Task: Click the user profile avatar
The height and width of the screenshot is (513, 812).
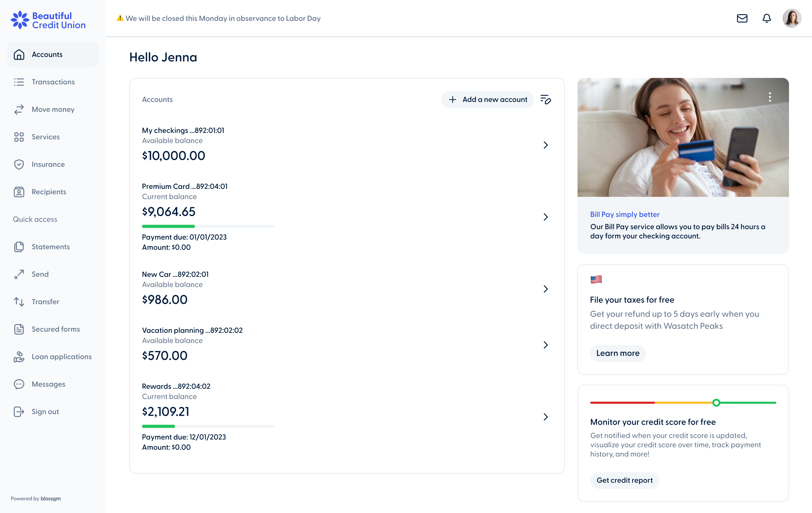Action: pos(791,18)
